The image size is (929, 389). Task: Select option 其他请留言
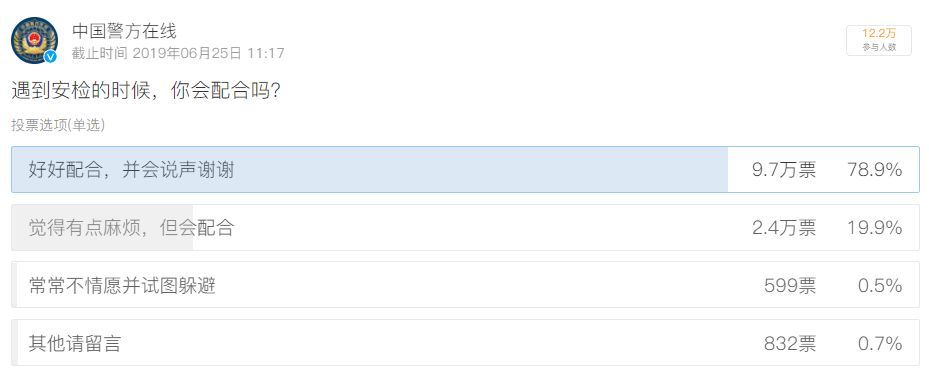pyautogui.click(x=465, y=343)
